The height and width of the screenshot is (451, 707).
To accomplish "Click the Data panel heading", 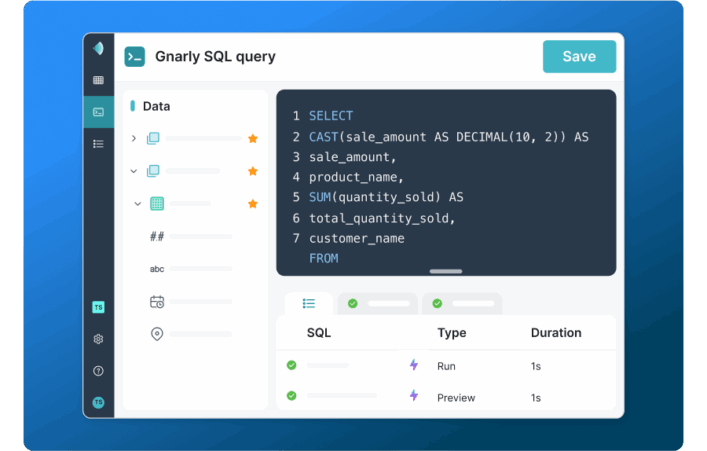I will tap(156, 106).
